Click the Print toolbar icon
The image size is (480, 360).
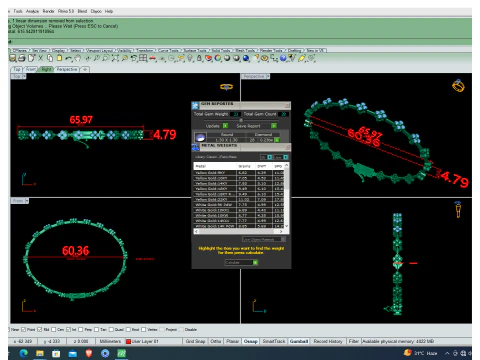pyautogui.click(x=22, y=58)
